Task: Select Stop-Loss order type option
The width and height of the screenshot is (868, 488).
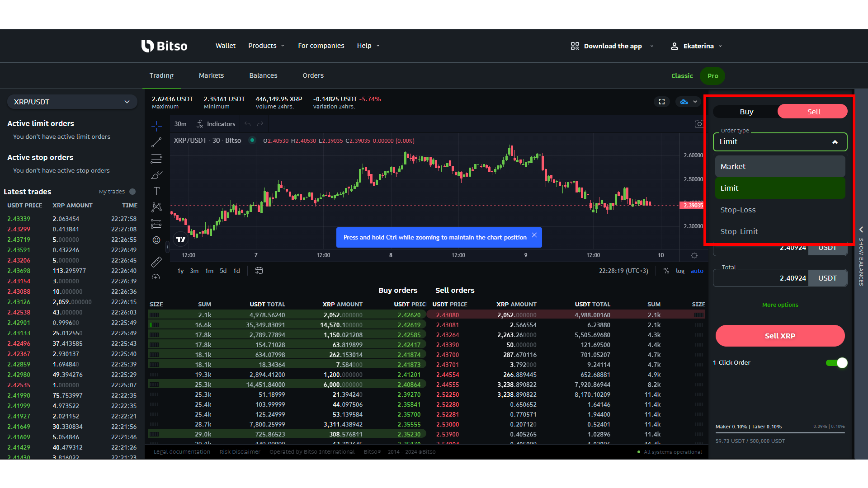Action: click(x=738, y=210)
